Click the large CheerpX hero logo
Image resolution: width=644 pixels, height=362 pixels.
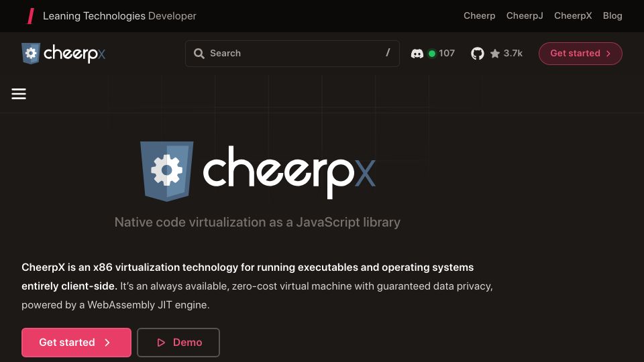(x=258, y=172)
